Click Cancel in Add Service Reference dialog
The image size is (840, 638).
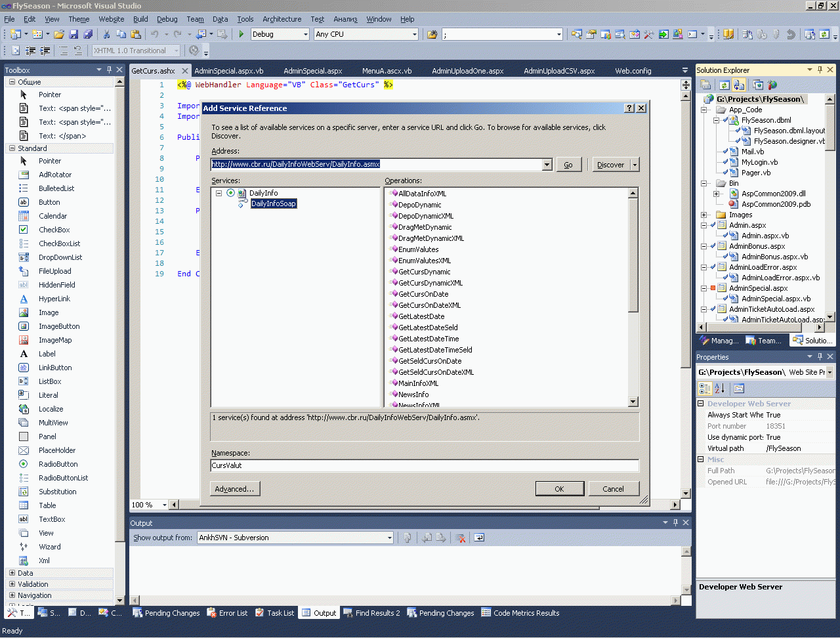coord(614,488)
